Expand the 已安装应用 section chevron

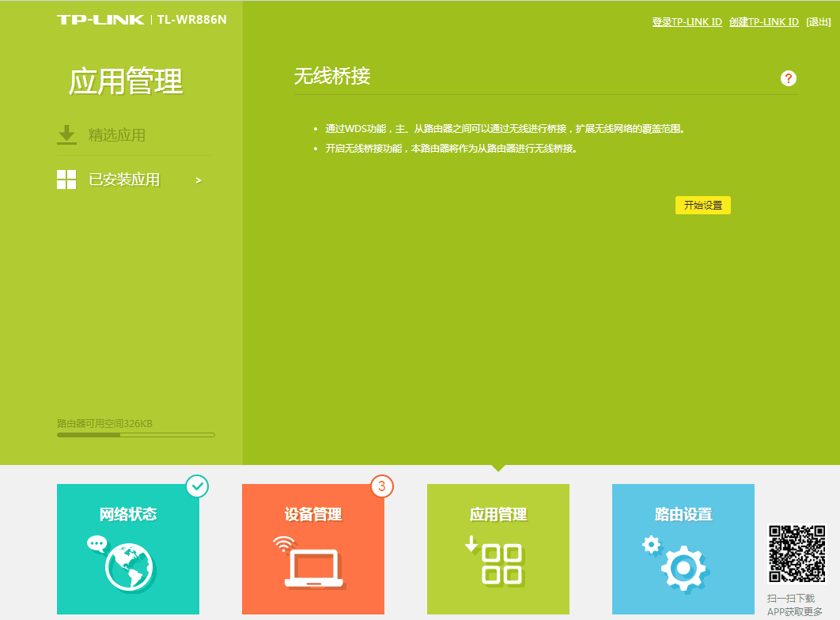[x=198, y=180]
